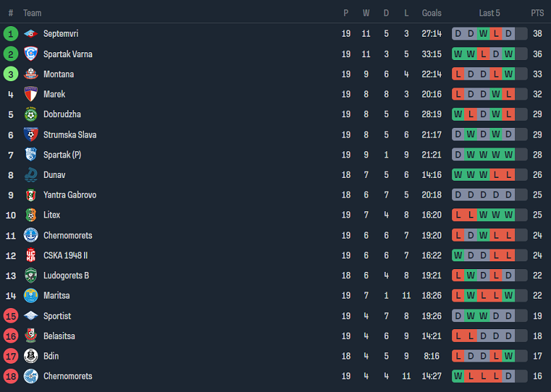Image resolution: width=551 pixels, height=392 pixels.
Task: Click Bdin's green W result badge
Action: 509,356
